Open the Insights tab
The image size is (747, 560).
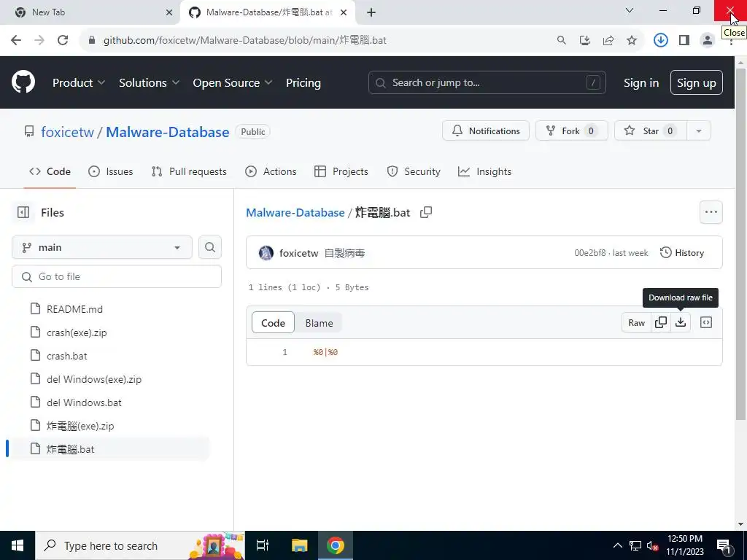pos(484,171)
